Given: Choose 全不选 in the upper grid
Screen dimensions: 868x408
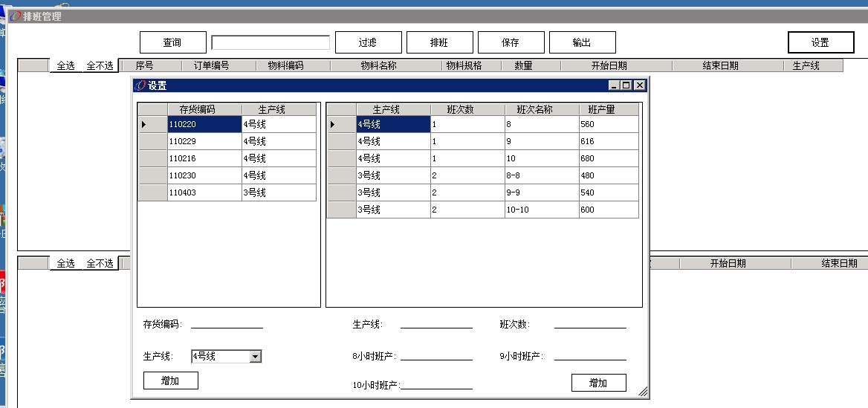Looking at the screenshot, I should pos(100,66).
